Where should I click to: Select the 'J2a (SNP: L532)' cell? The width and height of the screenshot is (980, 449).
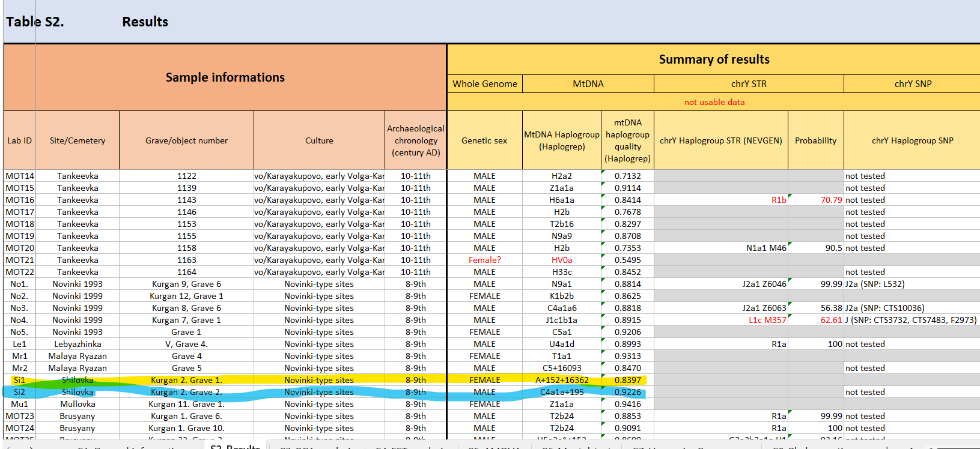tap(874, 284)
